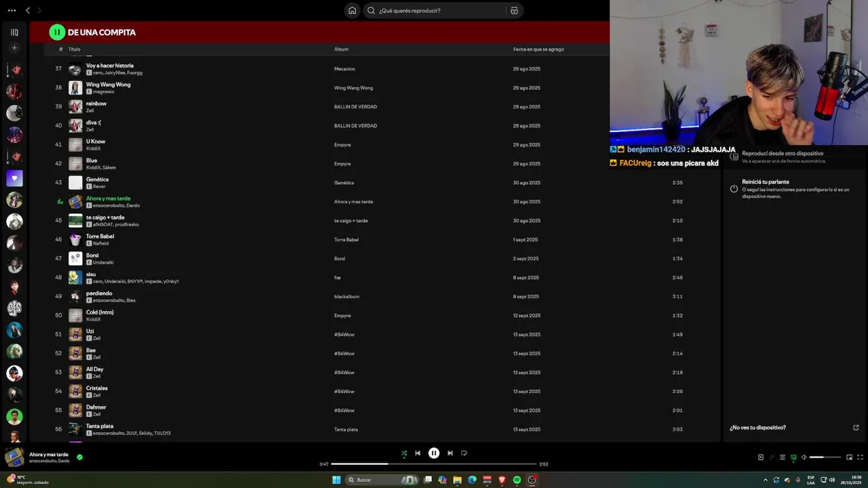Sort by 'Fecha en que se agregó' header

point(538,49)
